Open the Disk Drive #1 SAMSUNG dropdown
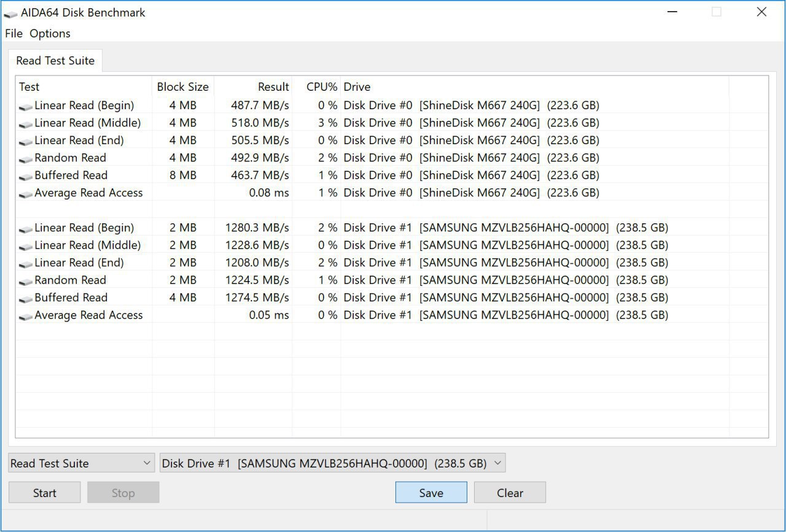The image size is (786, 532). [x=332, y=463]
